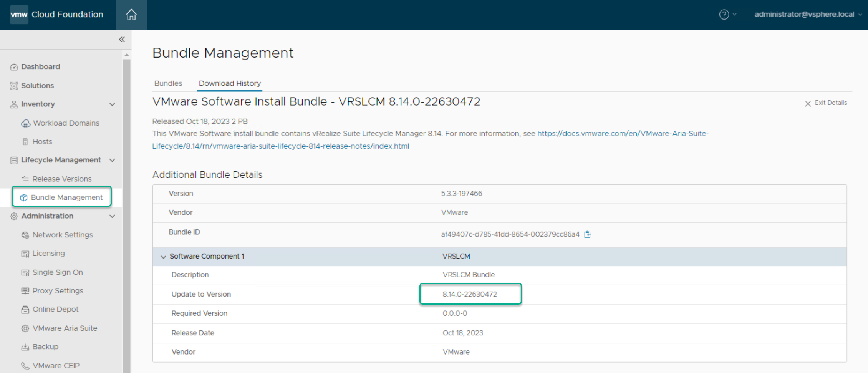Click the Solutions sidebar icon
The image size is (868, 373).
pyautogui.click(x=14, y=86)
